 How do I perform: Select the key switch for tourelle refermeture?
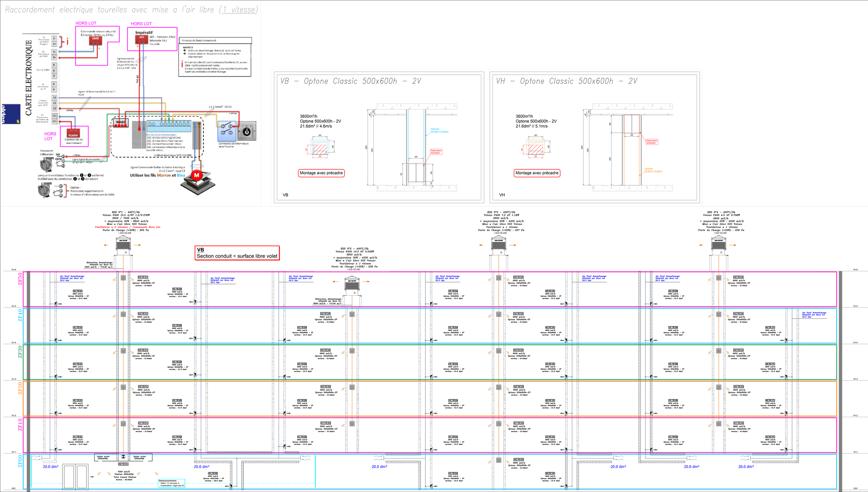pyautogui.click(x=247, y=131)
